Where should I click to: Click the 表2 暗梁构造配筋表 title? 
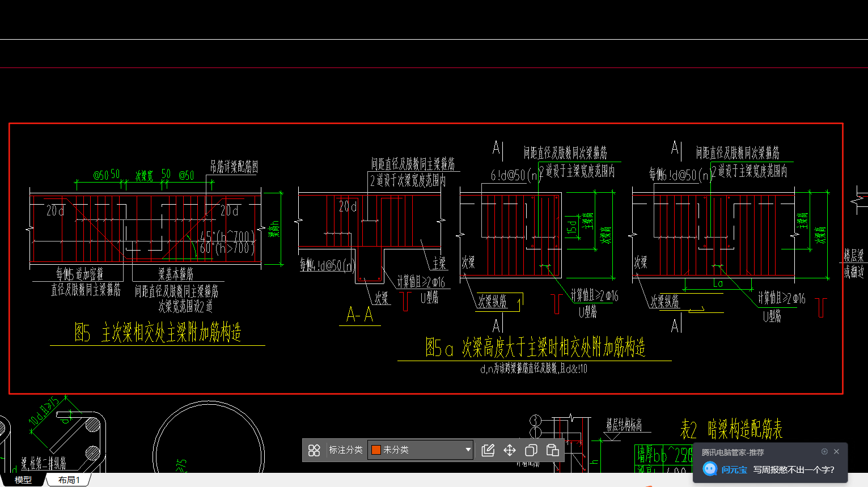click(x=731, y=430)
